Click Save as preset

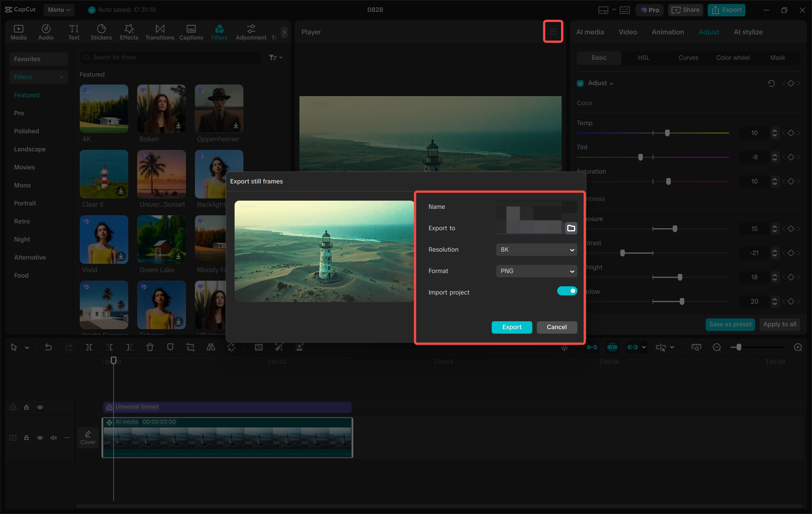pyautogui.click(x=730, y=324)
